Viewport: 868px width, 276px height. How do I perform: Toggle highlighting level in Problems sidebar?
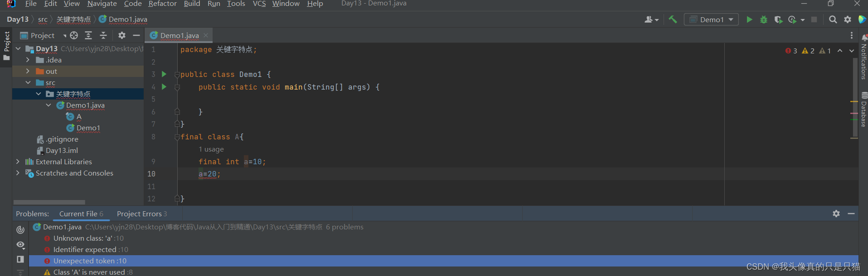coord(20,230)
